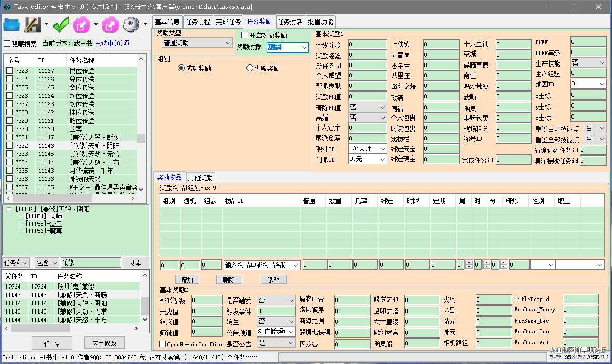
Task: Click the green checkmark toolbar icon
Action: pos(60,24)
